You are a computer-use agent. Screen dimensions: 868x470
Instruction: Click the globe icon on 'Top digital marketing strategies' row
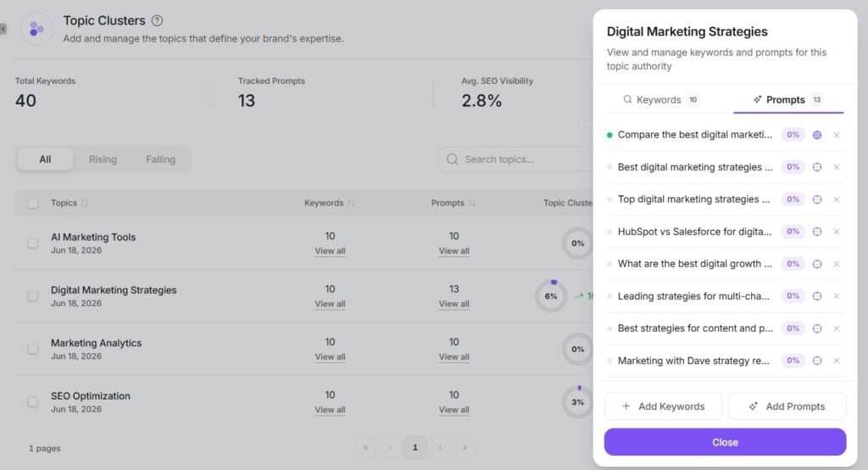817,199
